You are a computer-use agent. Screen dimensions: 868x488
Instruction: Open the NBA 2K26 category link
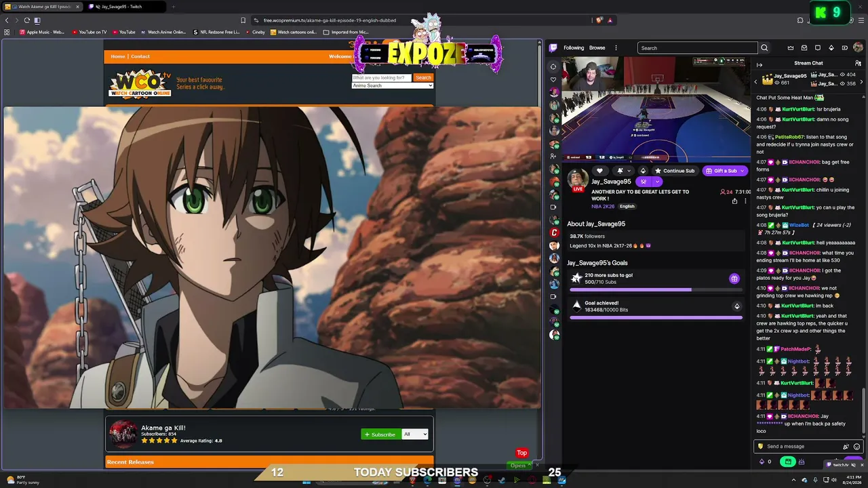pos(603,206)
